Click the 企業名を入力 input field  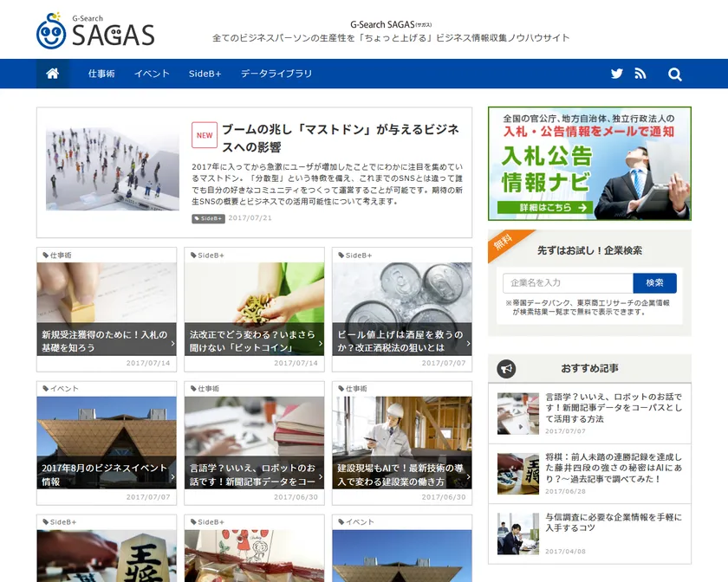pyautogui.click(x=568, y=283)
